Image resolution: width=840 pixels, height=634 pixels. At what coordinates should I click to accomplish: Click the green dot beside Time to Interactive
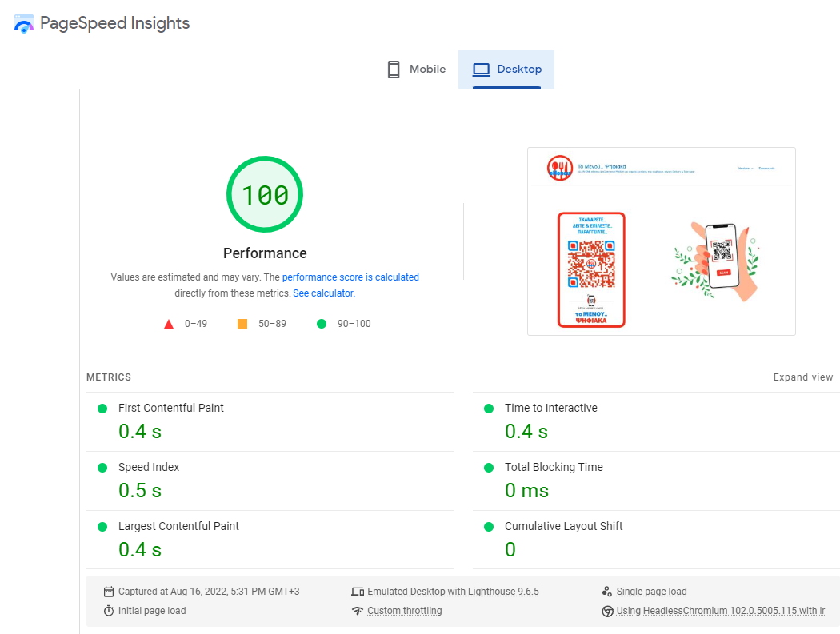[x=489, y=409]
